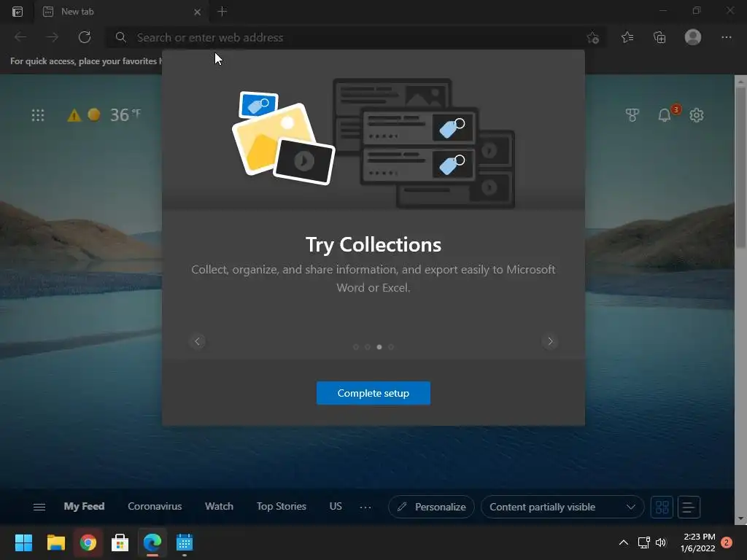Switch to Coronavirus feed tab
The width and height of the screenshot is (747, 560).
[155, 506]
